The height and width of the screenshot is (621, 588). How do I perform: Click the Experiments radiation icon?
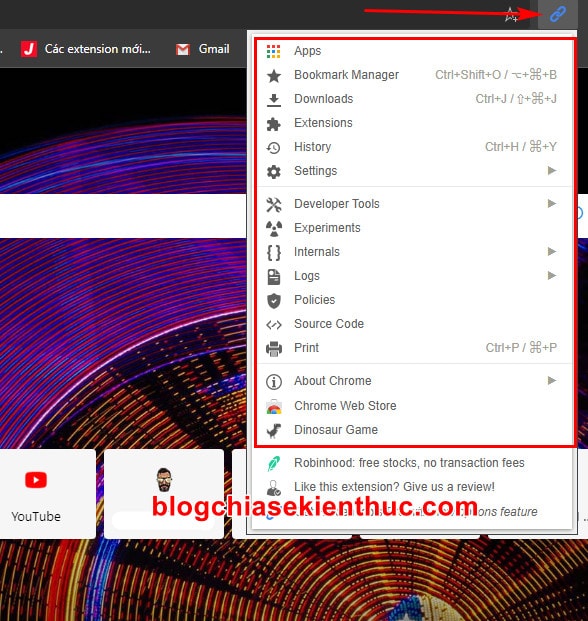pyautogui.click(x=274, y=229)
